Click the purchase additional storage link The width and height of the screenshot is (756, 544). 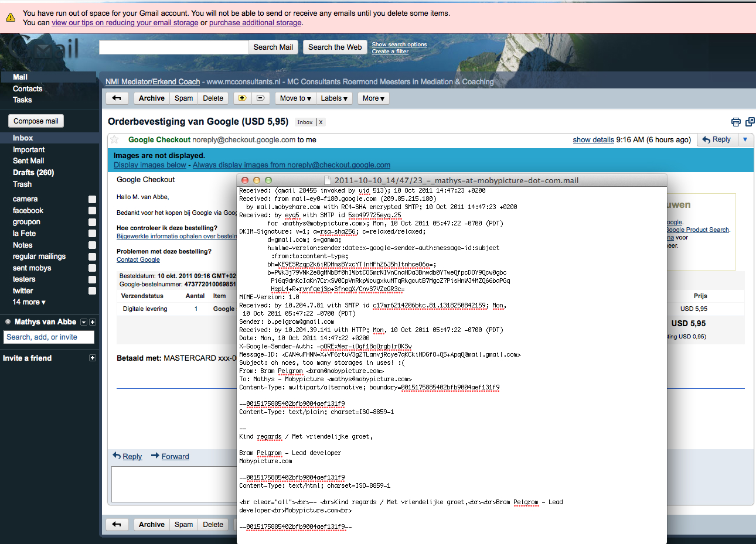[255, 23]
